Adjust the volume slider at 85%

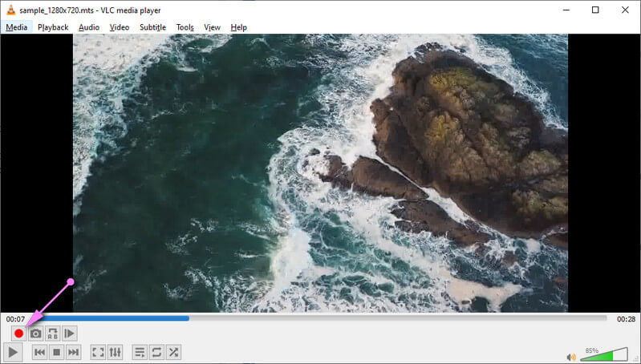(x=603, y=355)
